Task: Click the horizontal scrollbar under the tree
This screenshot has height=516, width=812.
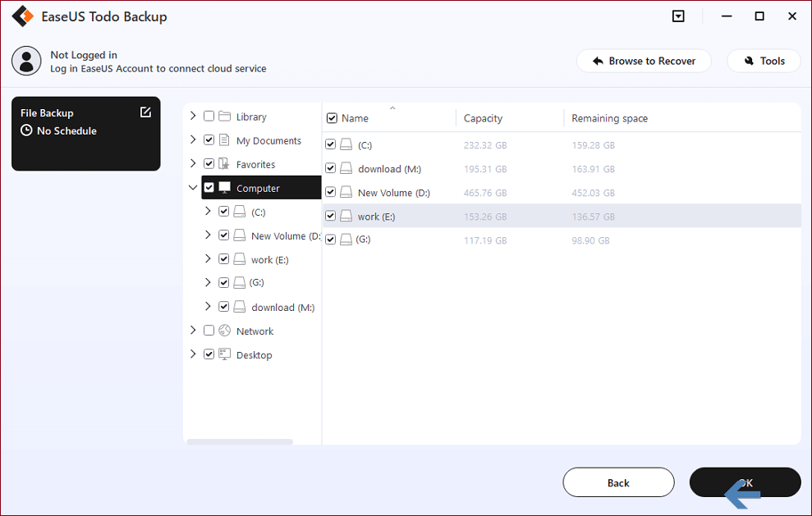Action: point(240,442)
